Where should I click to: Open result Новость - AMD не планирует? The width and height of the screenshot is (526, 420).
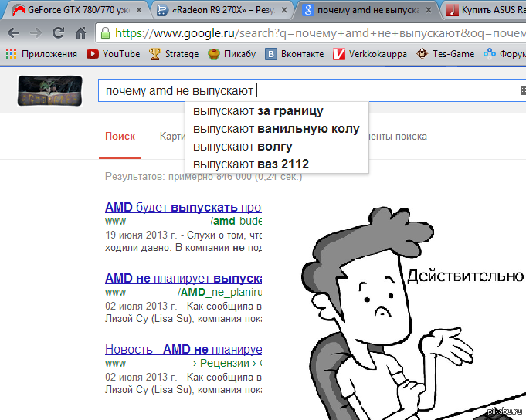tap(183, 350)
